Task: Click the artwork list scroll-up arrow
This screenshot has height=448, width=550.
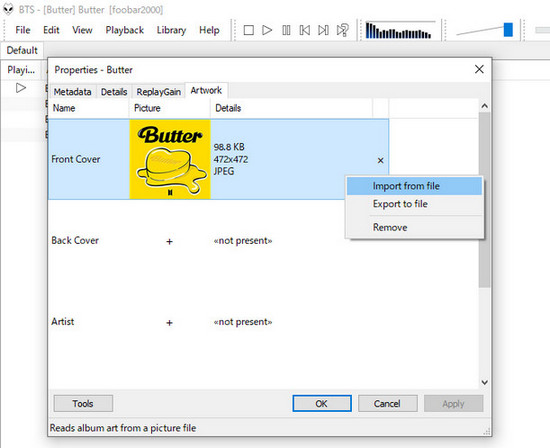Action: 484,106
